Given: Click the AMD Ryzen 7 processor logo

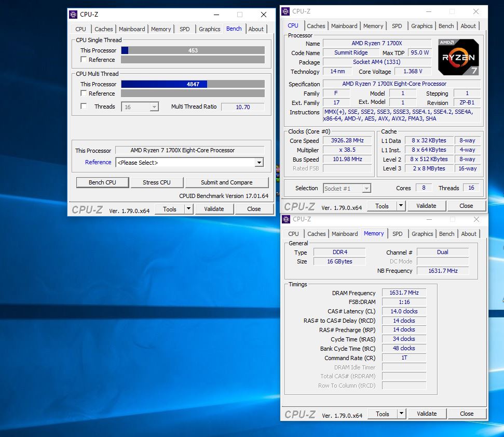Looking at the screenshot, I should coord(458,57).
